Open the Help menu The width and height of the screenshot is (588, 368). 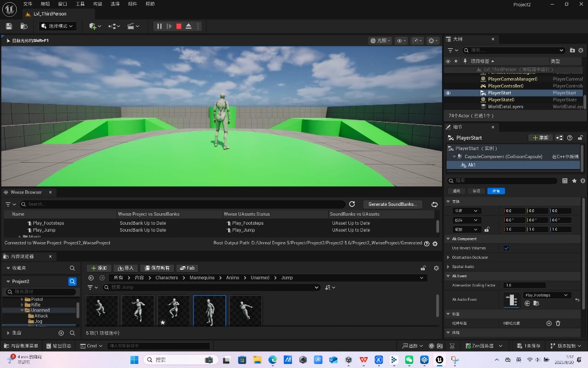[x=150, y=4]
